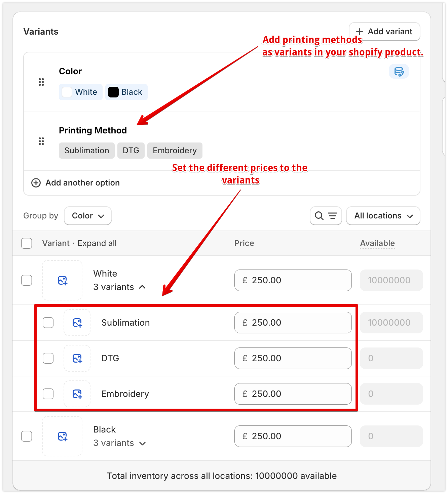Grab the drag handle next to Color option

tap(41, 82)
